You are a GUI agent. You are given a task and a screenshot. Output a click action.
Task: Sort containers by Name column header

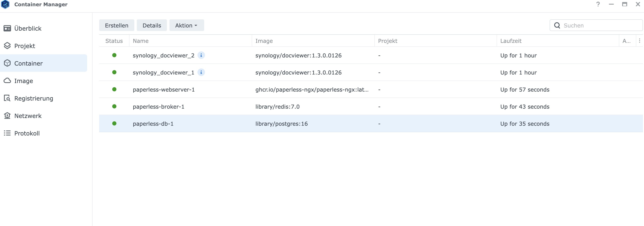coord(141,41)
